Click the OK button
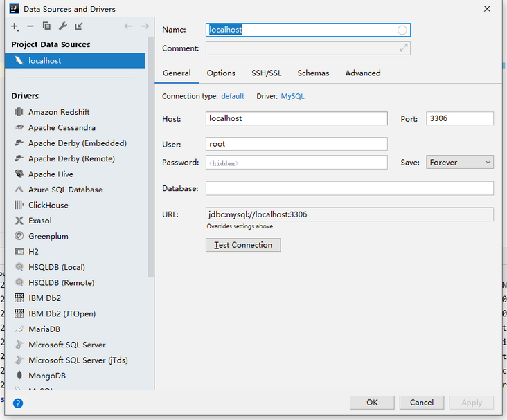The image size is (507, 420). [x=372, y=403]
